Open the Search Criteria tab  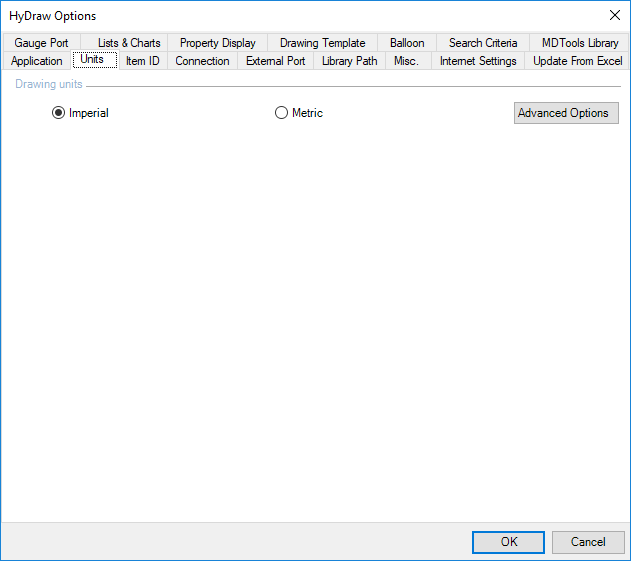[483, 43]
